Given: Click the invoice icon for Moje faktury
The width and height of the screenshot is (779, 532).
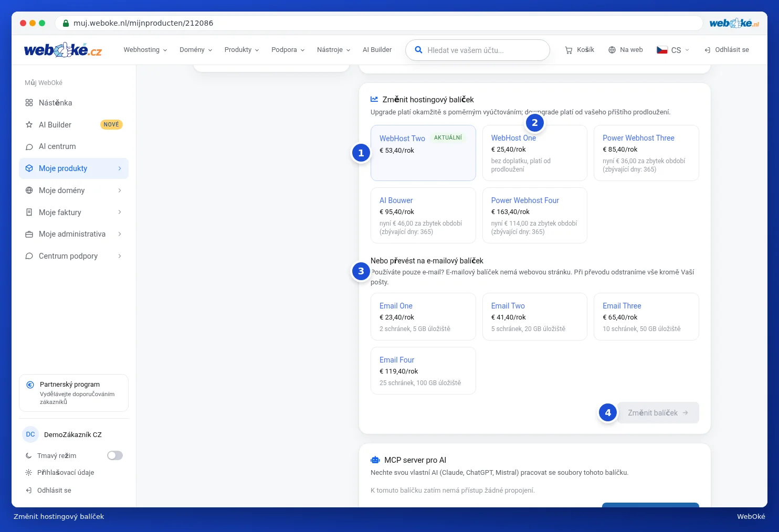Looking at the screenshot, I should click(x=29, y=212).
